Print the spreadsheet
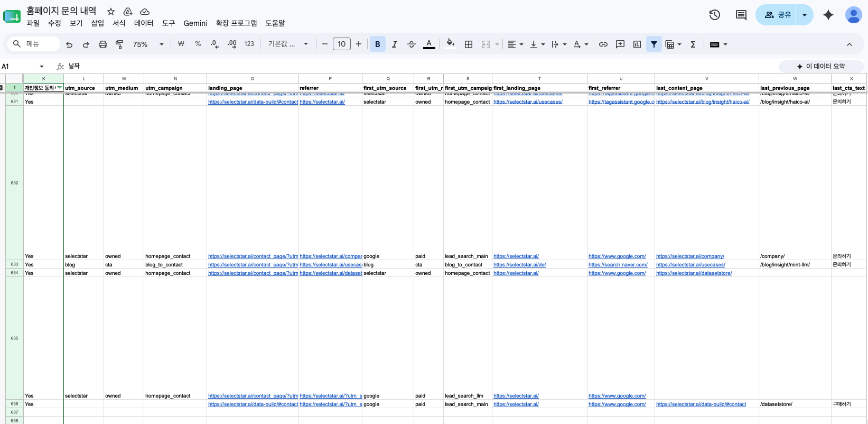 pos(103,44)
